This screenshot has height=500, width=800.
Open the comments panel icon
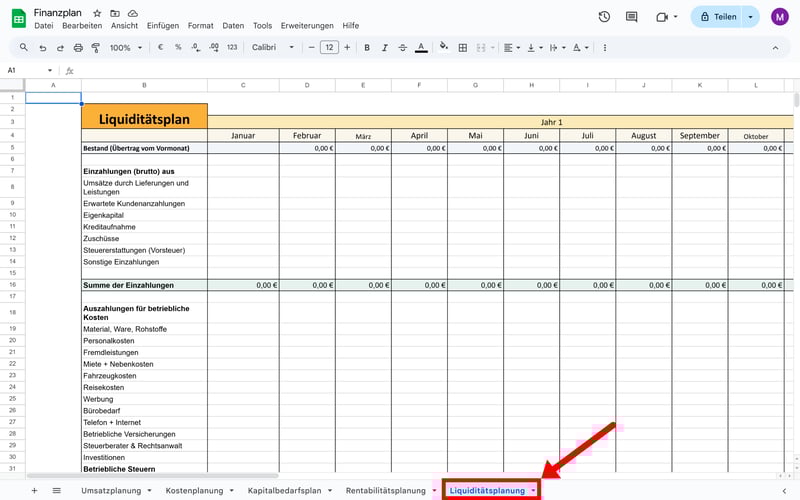click(x=632, y=17)
